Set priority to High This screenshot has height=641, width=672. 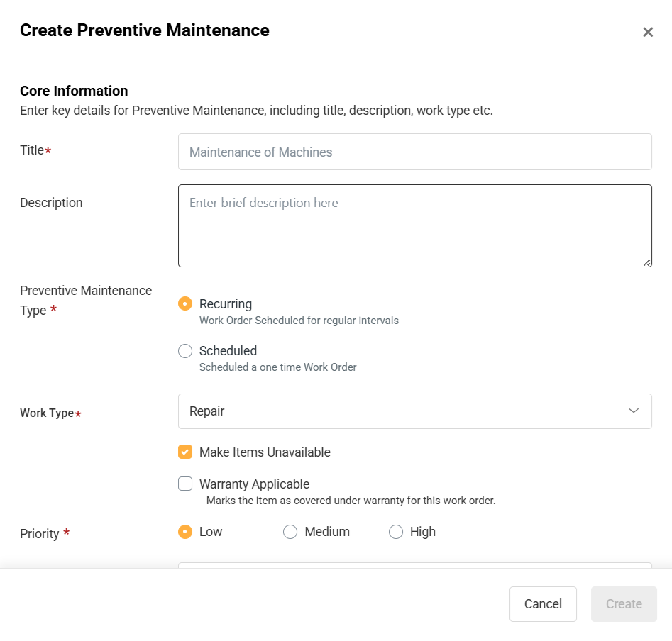tap(396, 532)
